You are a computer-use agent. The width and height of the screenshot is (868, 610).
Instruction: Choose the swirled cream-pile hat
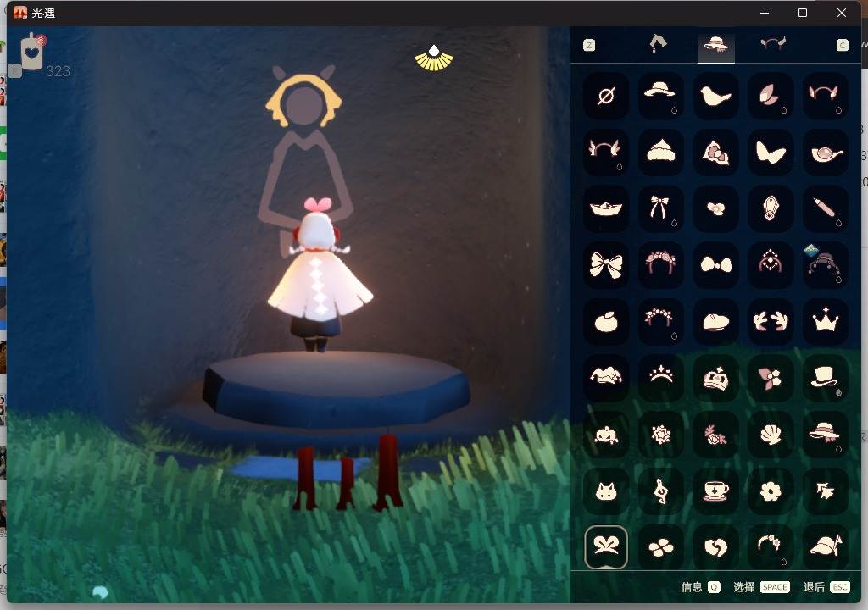660,152
